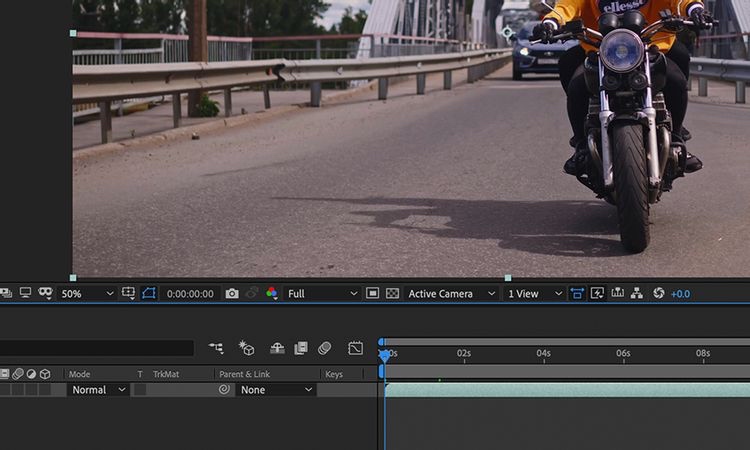Image resolution: width=750 pixels, height=450 pixels.
Task: Toggle the Transparency Grid
Action: click(392, 294)
